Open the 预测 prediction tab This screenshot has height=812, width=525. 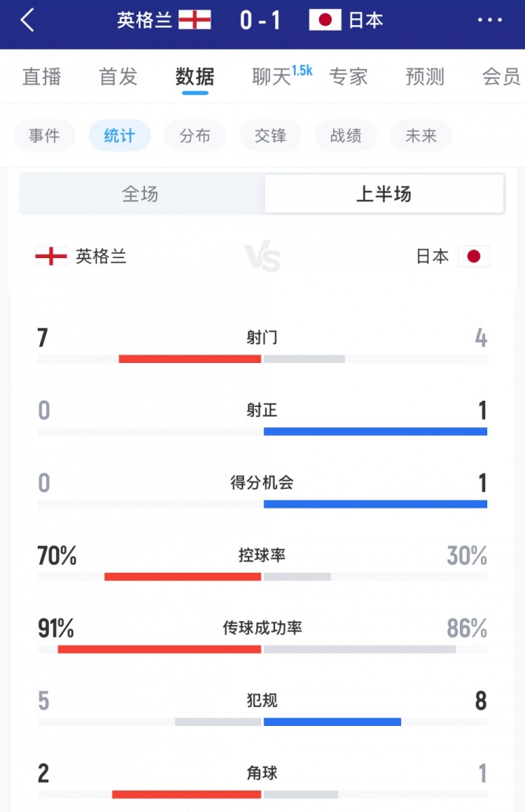425,76
